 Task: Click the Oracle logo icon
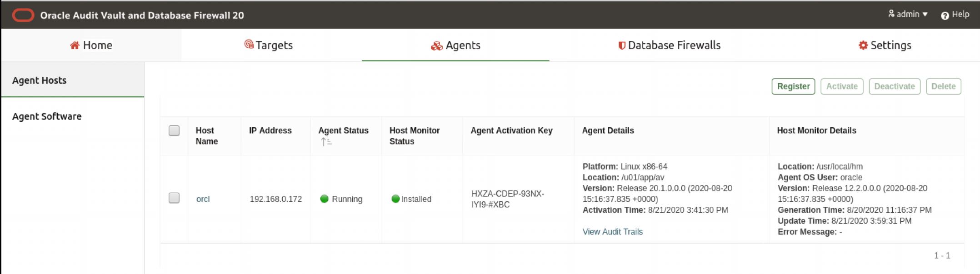tap(23, 15)
